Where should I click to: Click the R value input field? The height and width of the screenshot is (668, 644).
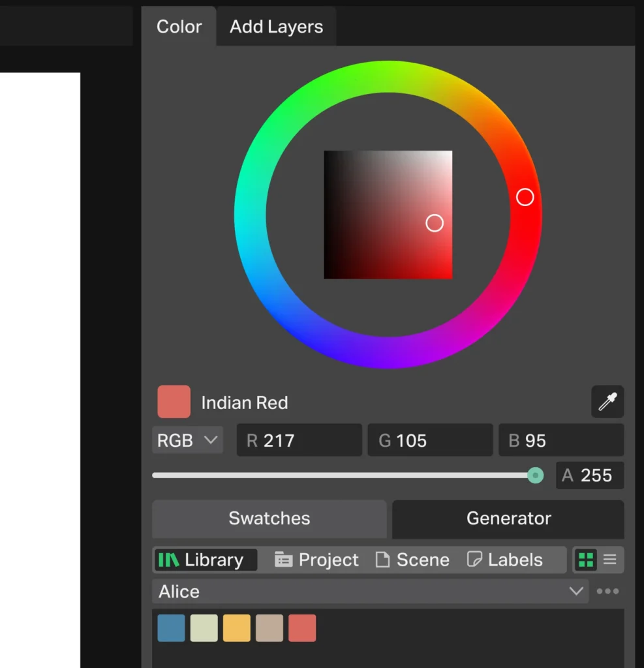coord(299,440)
